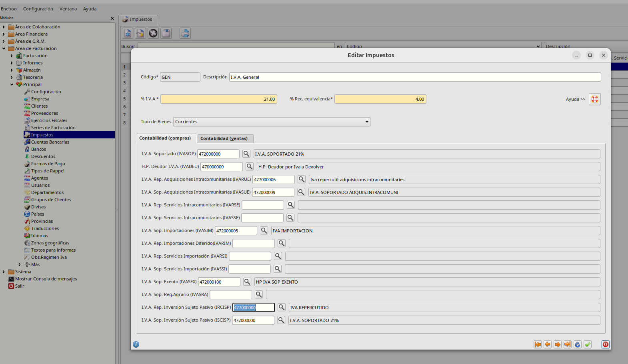Expand Informes subtree
The height and width of the screenshot is (364, 628).
(x=12, y=63)
